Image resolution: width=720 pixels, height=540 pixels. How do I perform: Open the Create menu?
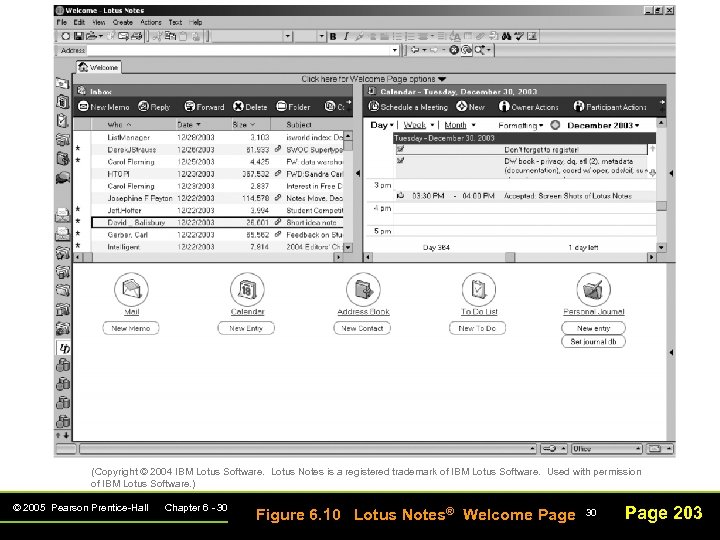[123, 22]
